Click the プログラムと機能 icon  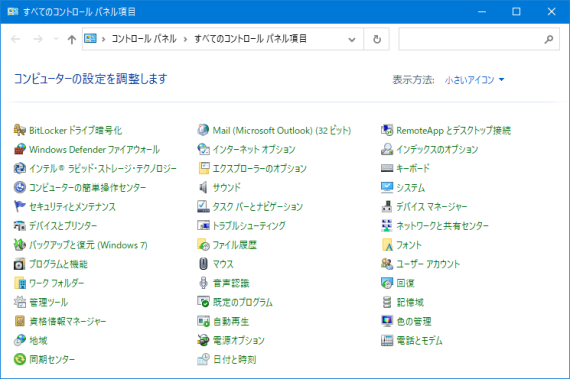pos(20,264)
